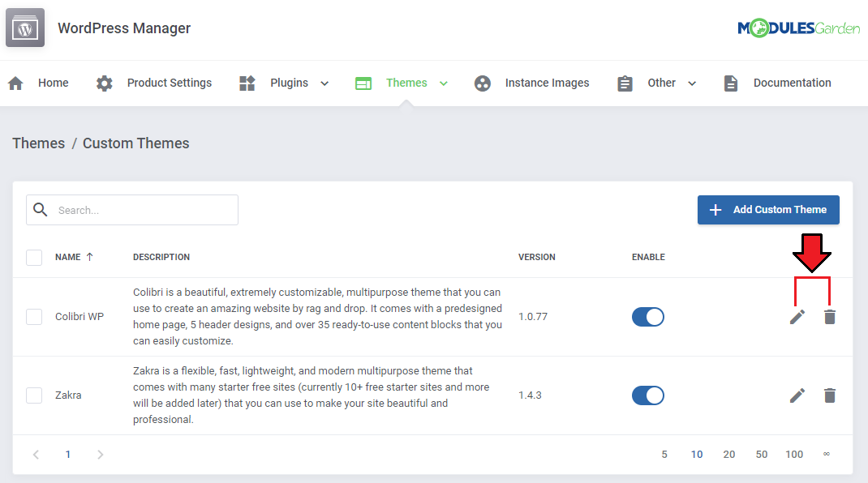The image size is (868, 483).
Task: Click the DESCRIPTION column header
Action: [x=161, y=257]
